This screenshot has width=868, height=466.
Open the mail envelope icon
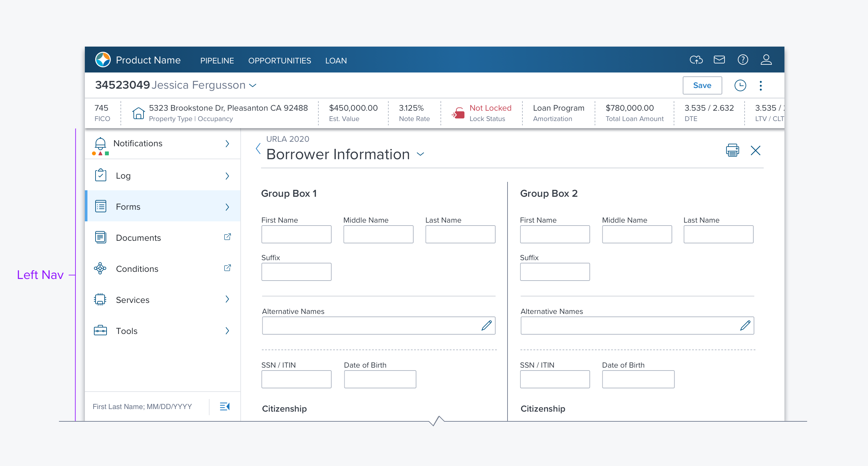click(719, 60)
